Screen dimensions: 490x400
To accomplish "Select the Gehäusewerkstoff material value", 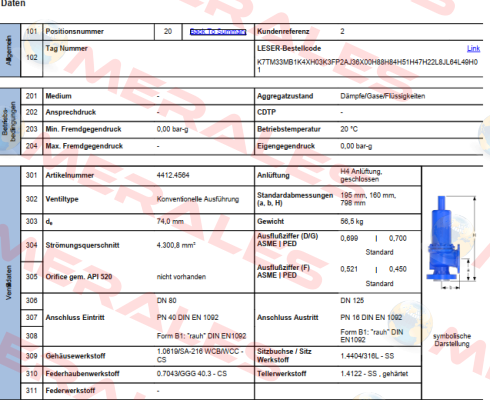I will (200, 356).
